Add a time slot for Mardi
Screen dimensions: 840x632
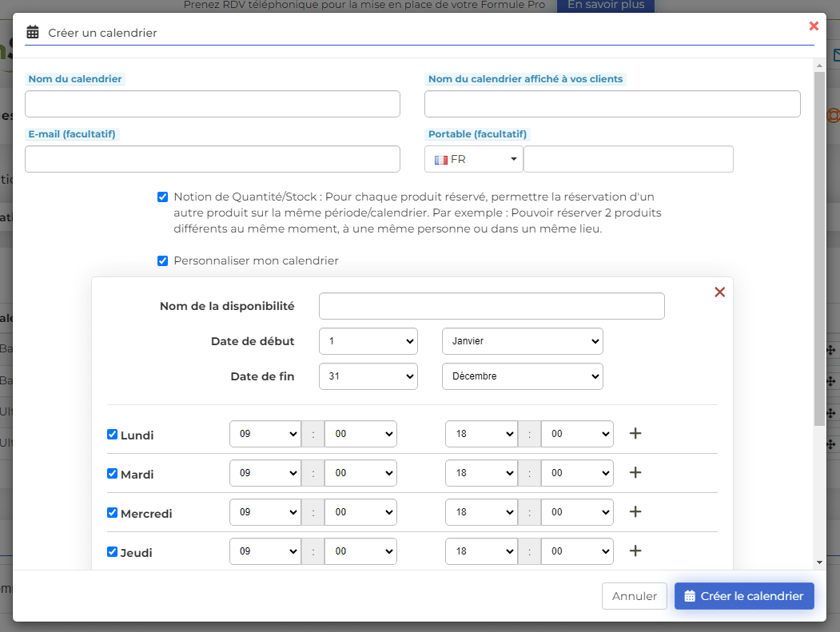[635, 472]
